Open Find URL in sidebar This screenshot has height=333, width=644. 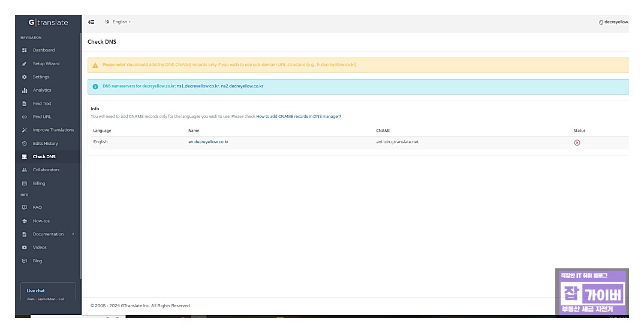42,117
